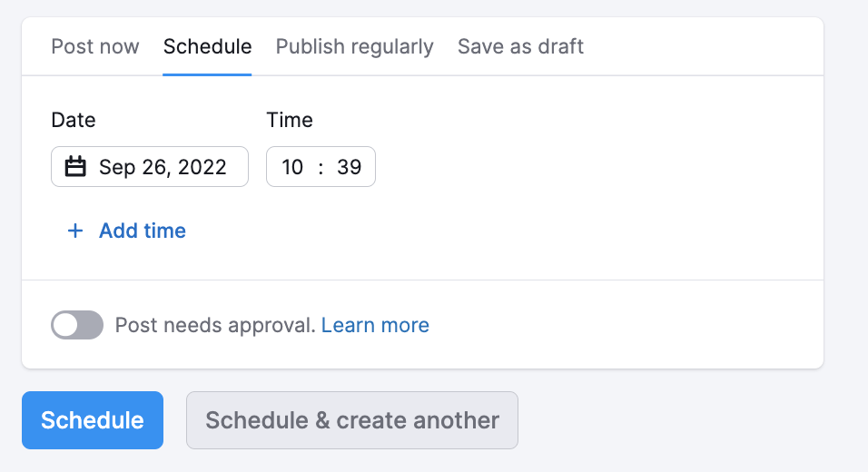Click the white knob of approval switch
Screen dimensions: 868x472
(x=66, y=325)
